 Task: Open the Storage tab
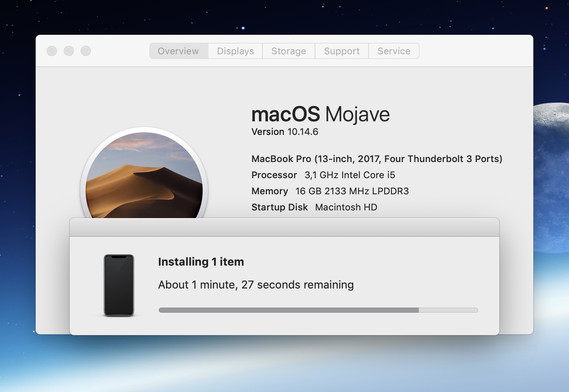pyautogui.click(x=289, y=51)
